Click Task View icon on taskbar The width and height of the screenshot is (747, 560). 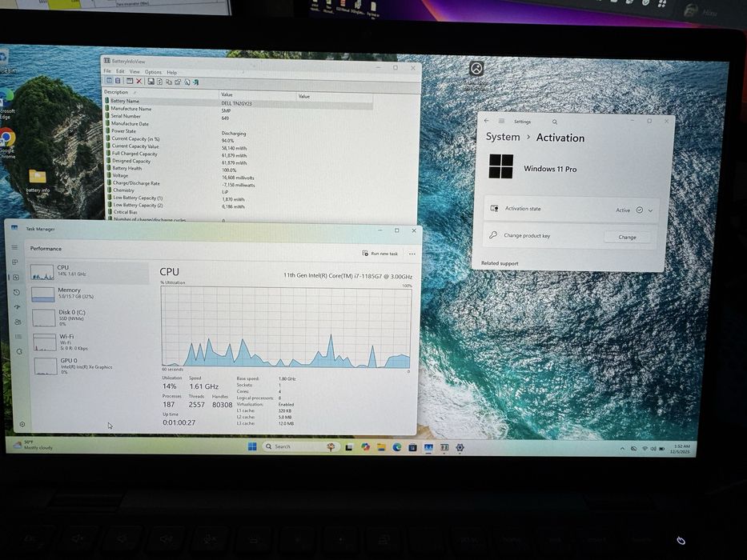click(x=350, y=447)
